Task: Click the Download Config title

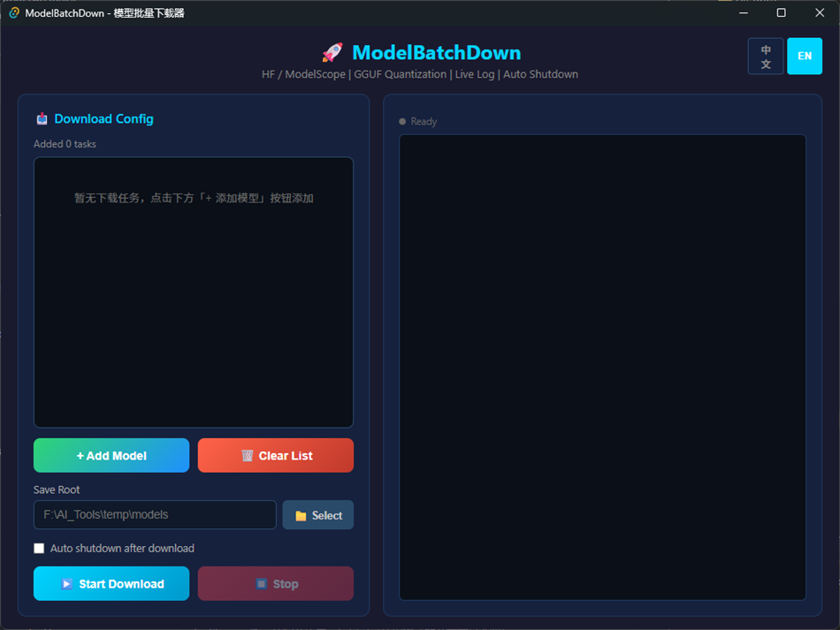Action: click(104, 118)
